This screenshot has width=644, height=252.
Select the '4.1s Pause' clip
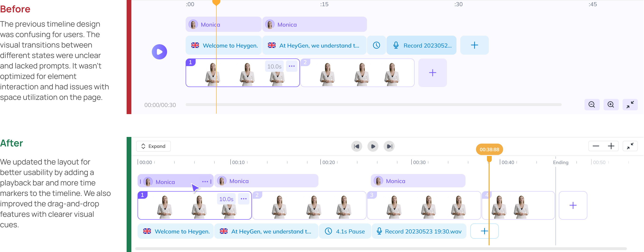pos(345,231)
